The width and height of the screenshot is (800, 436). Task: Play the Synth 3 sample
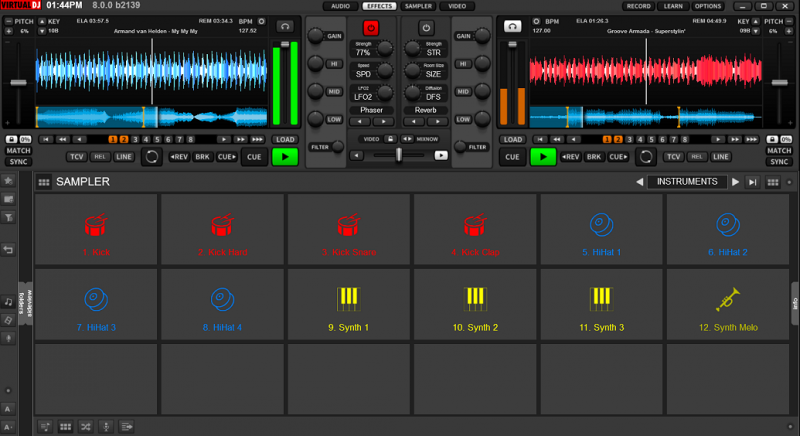coord(602,304)
